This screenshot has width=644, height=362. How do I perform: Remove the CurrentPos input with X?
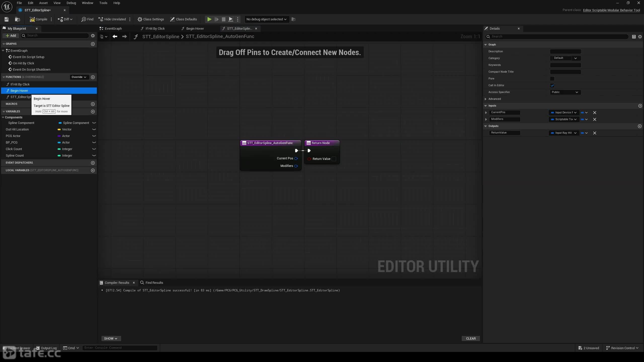tap(595, 113)
